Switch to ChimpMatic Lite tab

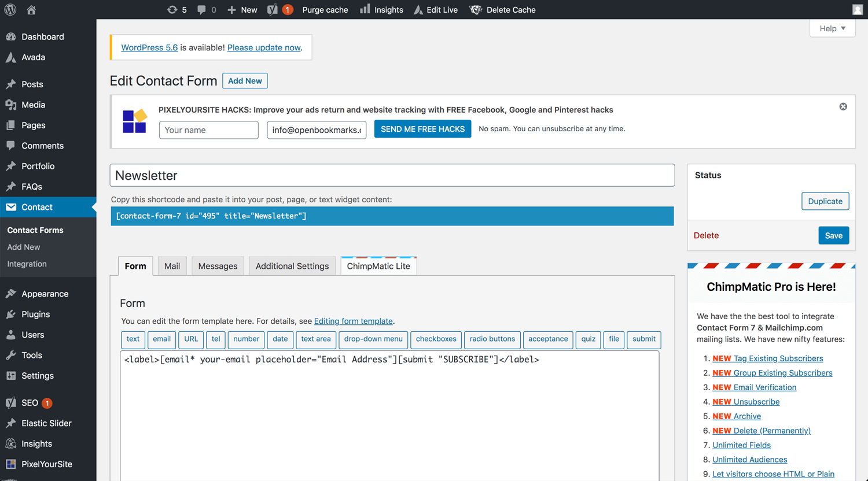pos(378,266)
